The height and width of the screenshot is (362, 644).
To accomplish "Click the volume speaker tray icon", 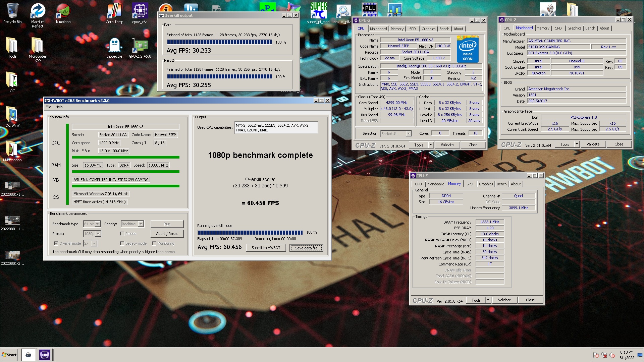I will (x=612, y=355).
